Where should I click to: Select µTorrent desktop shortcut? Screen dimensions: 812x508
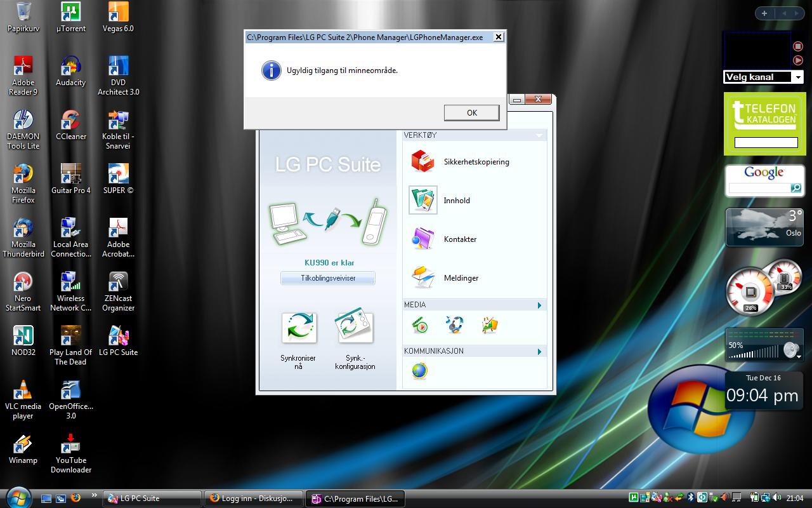71,17
